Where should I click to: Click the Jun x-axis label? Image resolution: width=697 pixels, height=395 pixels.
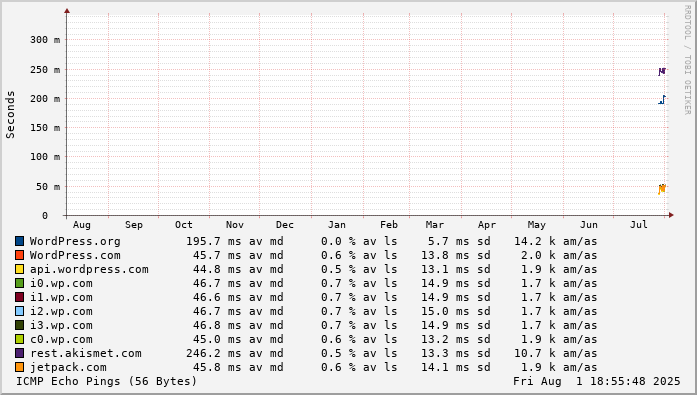click(x=589, y=225)
